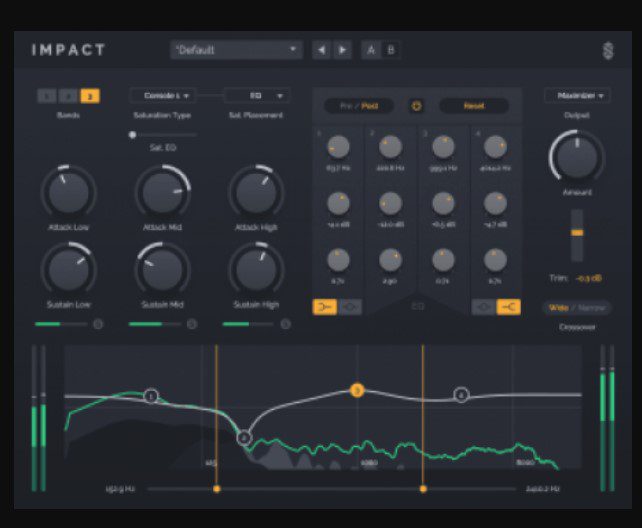Click the round orange icon beside Reset
642x528 pixels.
coord(416,106)
